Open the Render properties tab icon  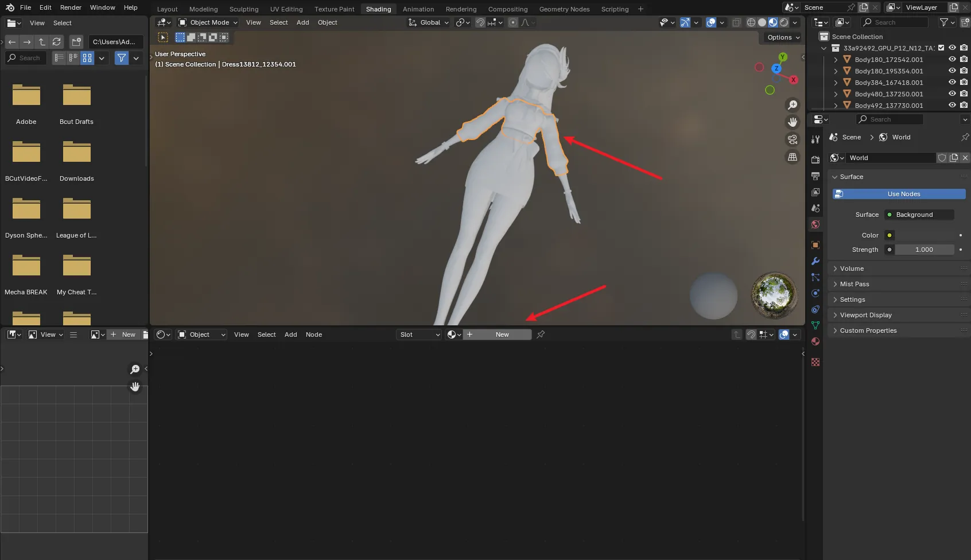point(815,160)
